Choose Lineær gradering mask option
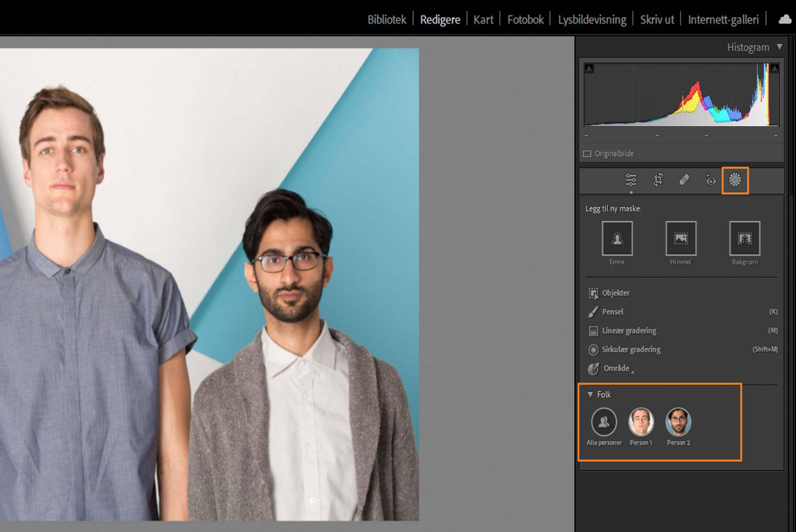 point(629,331)
